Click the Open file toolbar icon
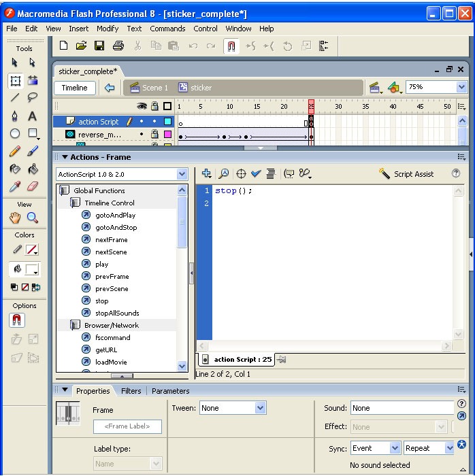The width and height of the screenshot is (475, 476). pyautogui.click(x=82, y=46)
